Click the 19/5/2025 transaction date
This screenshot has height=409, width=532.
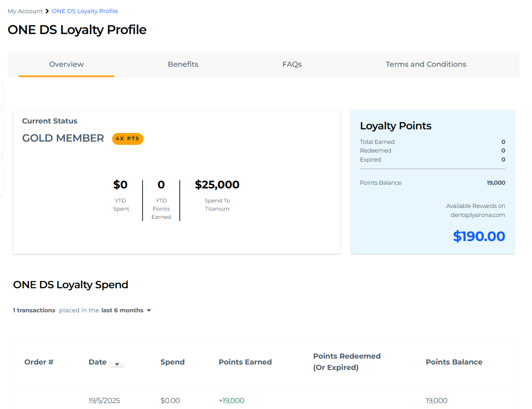104,400
